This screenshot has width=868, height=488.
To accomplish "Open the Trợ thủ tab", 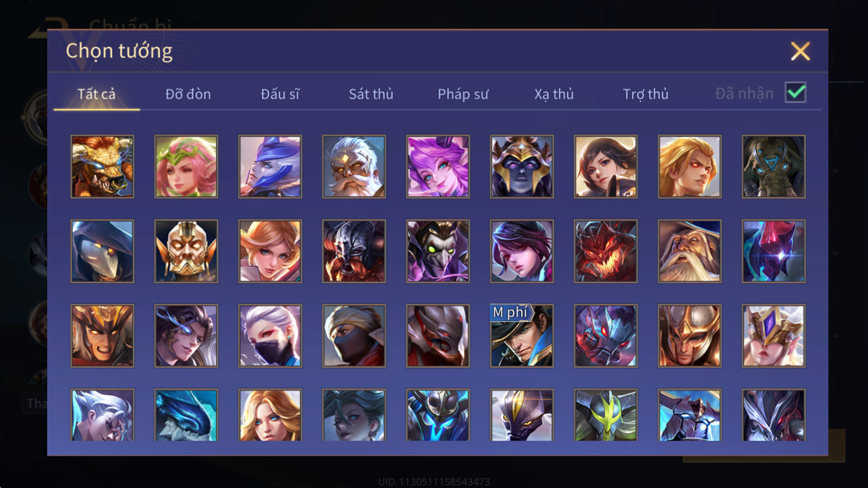I will tap(646, 94).
